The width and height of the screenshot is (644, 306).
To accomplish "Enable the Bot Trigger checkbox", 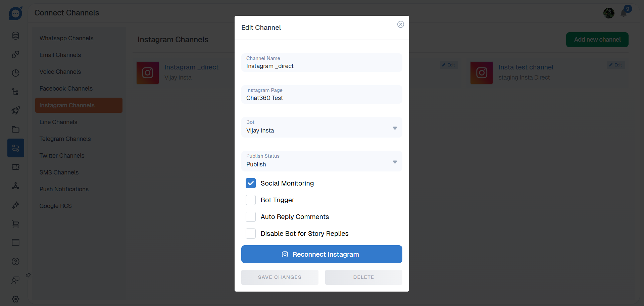I will [x=251, y=200].
